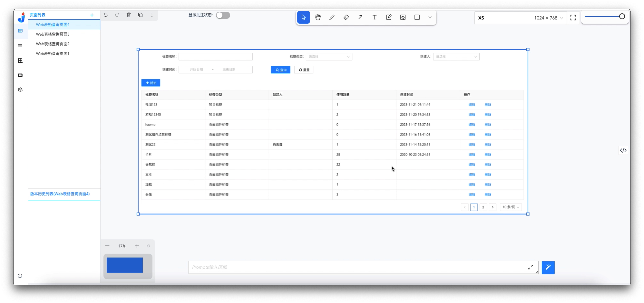Click the undo icon
This screenshot has width=644, height=303.
106,15
